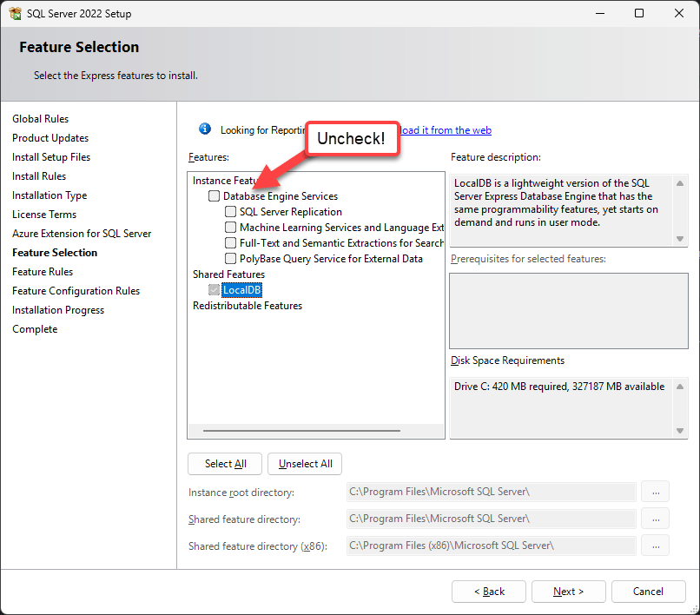Click the Unselect All button
Image resolution: width=700 pixels, height=615 pixels.
305,464
